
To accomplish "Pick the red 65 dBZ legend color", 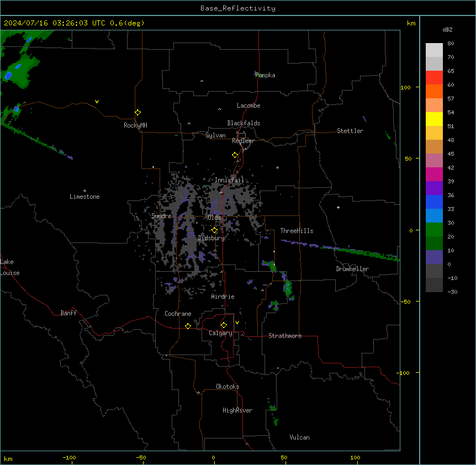I will coord(434,77).
